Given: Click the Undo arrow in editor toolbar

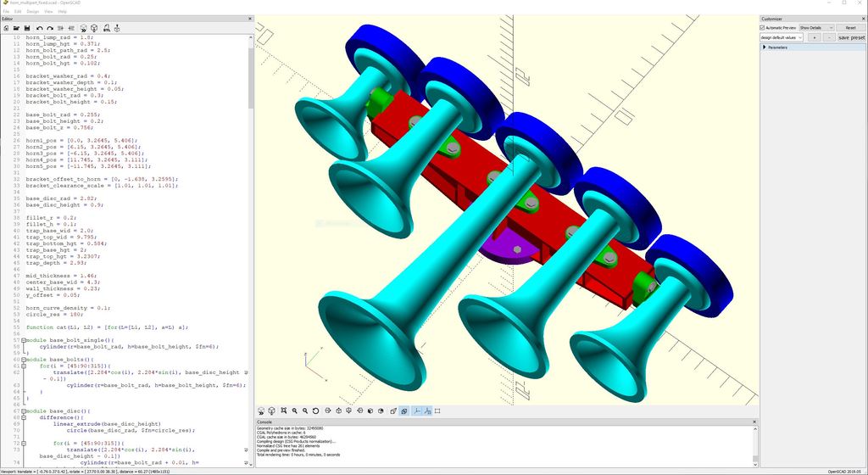Looking at the screenshot, I should pos(39,28).
